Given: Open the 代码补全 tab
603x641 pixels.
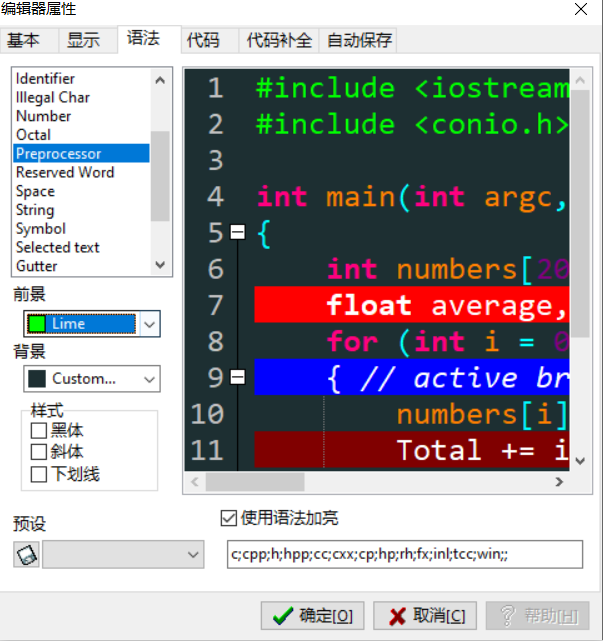Looking at the screenshot, I should 279,40.
